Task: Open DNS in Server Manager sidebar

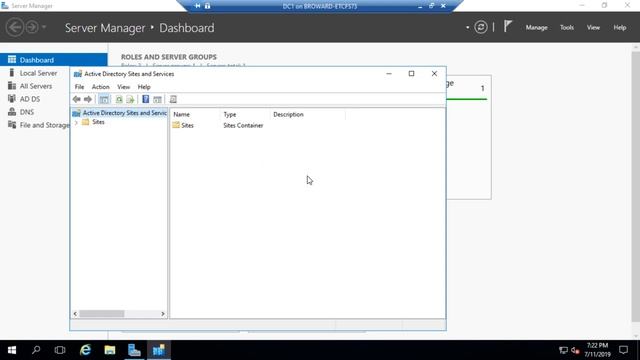Action: [27, 112]
